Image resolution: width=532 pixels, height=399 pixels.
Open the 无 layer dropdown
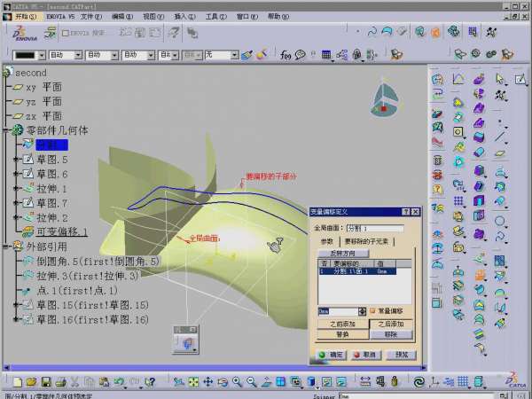point(234,55)
